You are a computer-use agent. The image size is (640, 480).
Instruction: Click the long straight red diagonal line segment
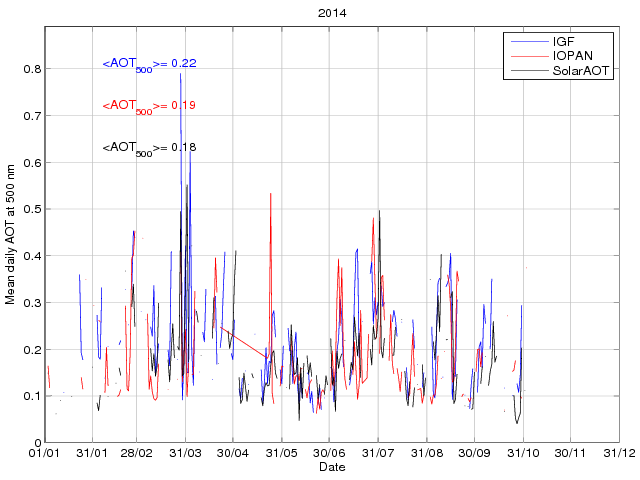coord(243,342)
